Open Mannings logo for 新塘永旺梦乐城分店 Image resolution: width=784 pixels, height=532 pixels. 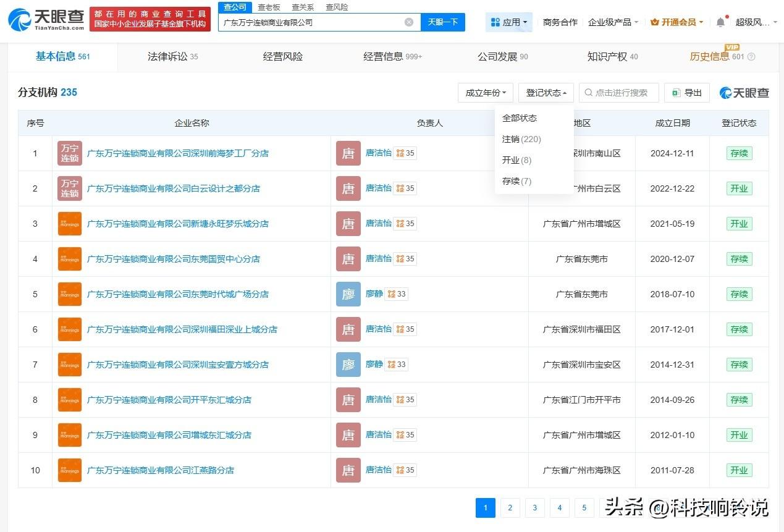tap(69, 224)
